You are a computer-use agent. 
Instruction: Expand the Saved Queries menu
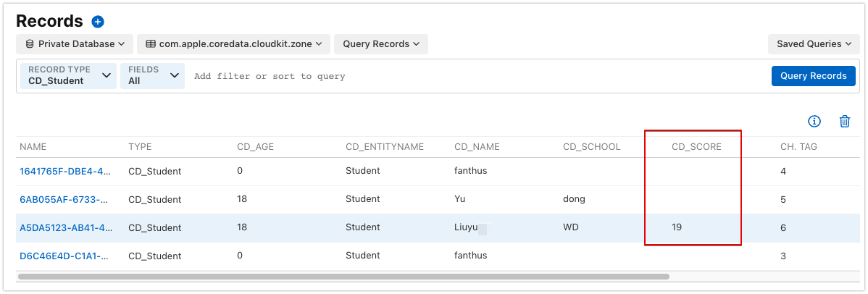pos(813,44)
